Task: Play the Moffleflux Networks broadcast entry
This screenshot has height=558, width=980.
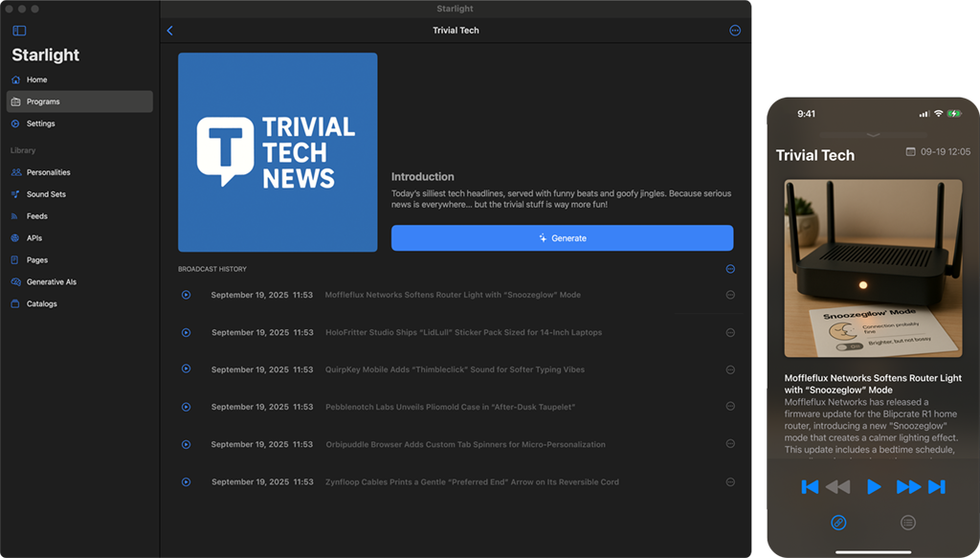Action: tap(187, 295)
